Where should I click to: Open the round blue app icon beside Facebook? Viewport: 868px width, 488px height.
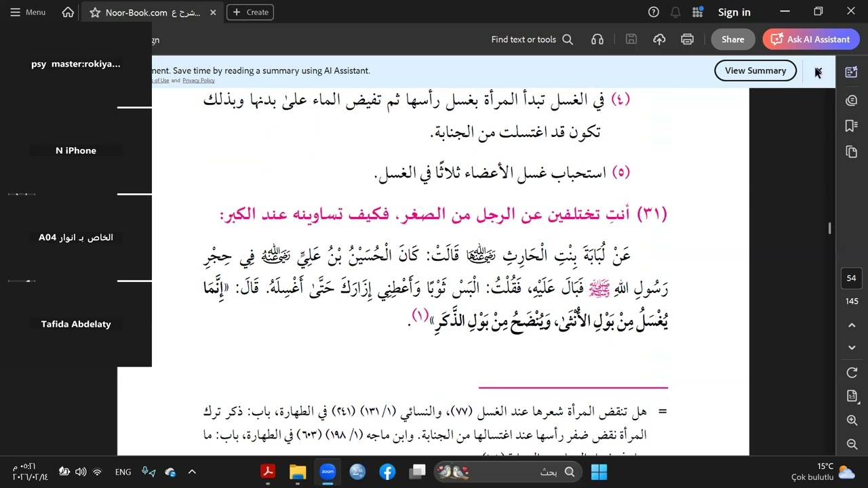click(358, 472)
